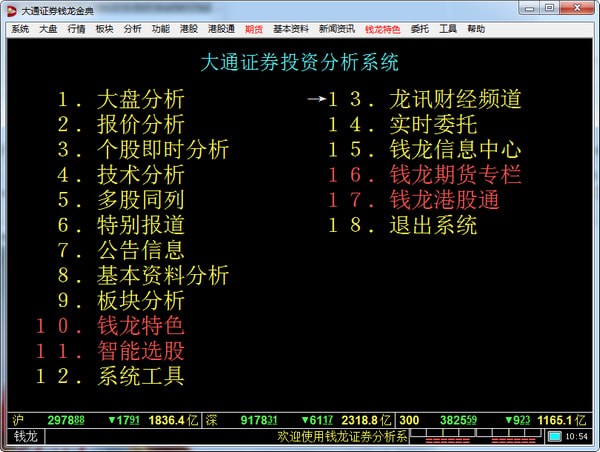
Task: Select item 7 公告信息
Action: (x=121, y=250)
